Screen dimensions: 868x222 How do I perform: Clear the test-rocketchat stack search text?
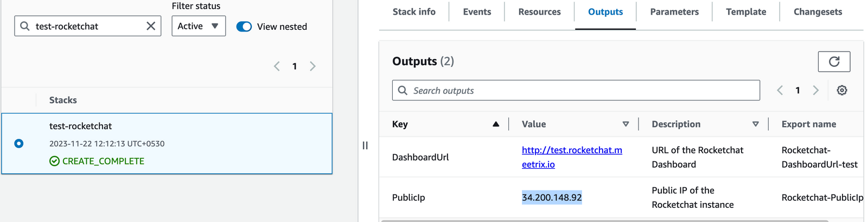(x=151, y=26)
